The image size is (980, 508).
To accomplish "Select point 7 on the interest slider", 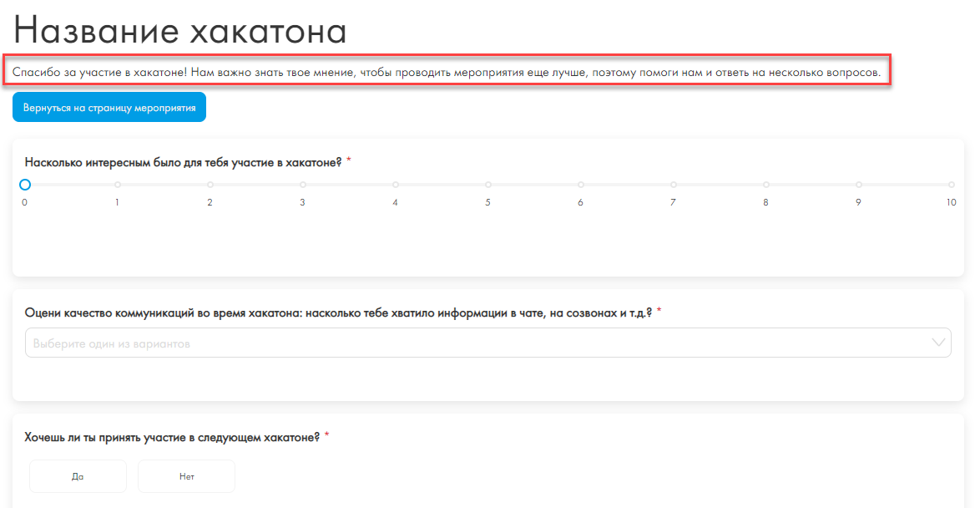I will click(673, 185).
